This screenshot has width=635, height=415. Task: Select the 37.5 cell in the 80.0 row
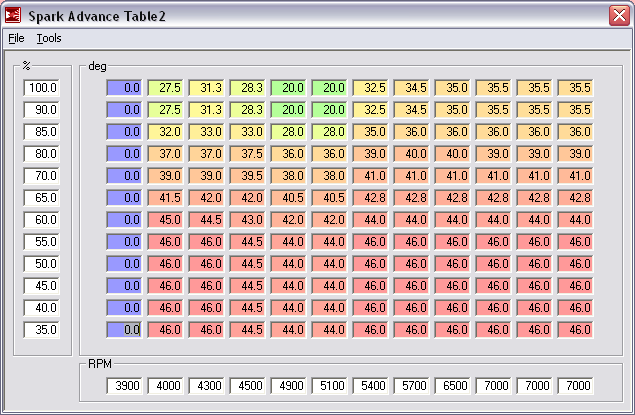247,154
